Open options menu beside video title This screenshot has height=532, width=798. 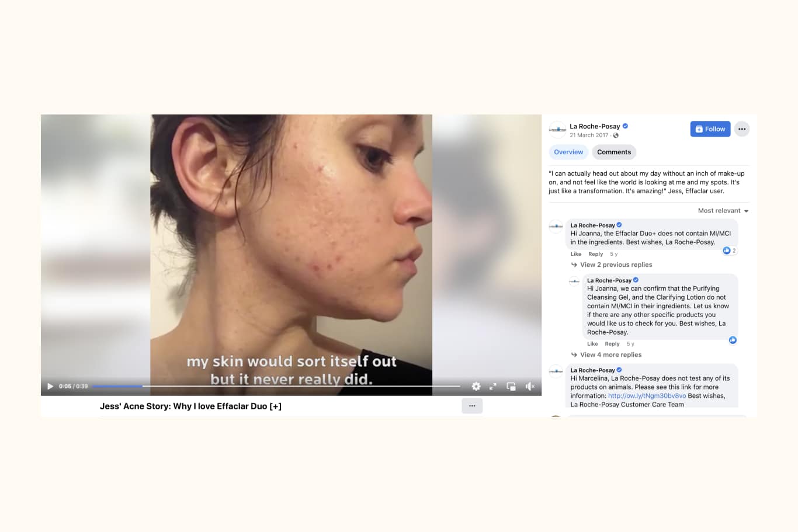coord(472,406)
